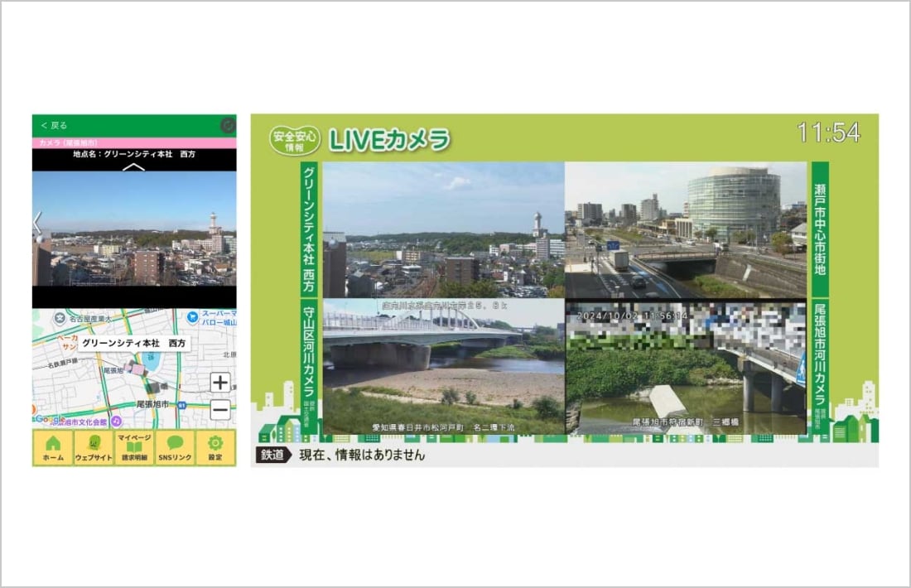The image size is (911, 588).
Task: Open マイページ 請求明細 billing icon
Action: [134, 447]
